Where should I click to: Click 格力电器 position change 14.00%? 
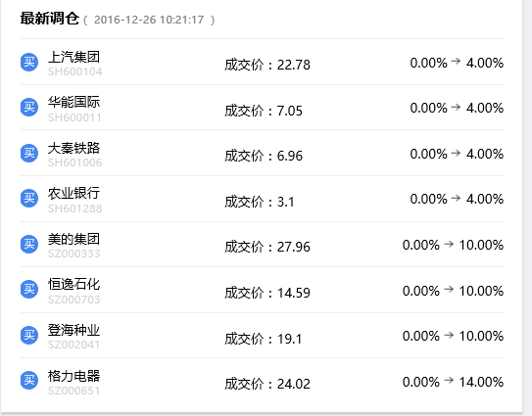pyautogui.click(x=481, y=382)
